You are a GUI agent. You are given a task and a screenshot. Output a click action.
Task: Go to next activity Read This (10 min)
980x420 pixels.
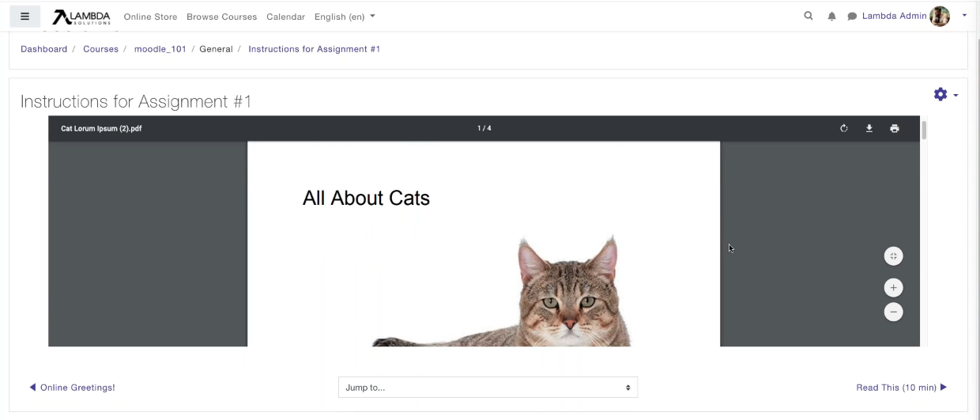coord(902,388)
